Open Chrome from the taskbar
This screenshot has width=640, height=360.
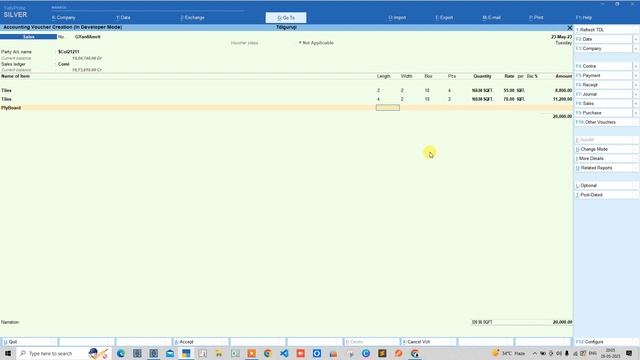pos(268,353)
